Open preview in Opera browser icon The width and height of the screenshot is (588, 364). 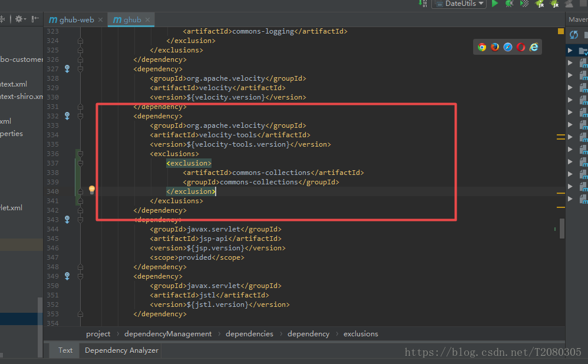521,47
